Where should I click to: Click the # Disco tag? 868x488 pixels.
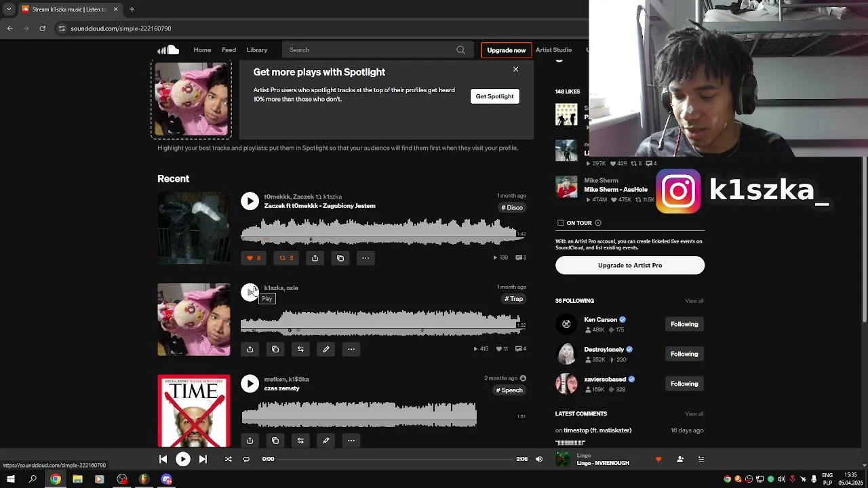(512, 207)
